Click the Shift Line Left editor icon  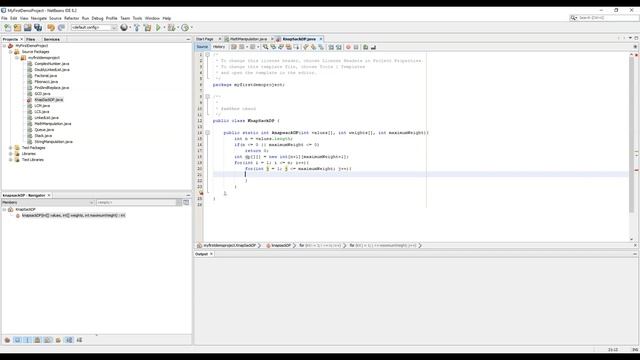(331, 47)
